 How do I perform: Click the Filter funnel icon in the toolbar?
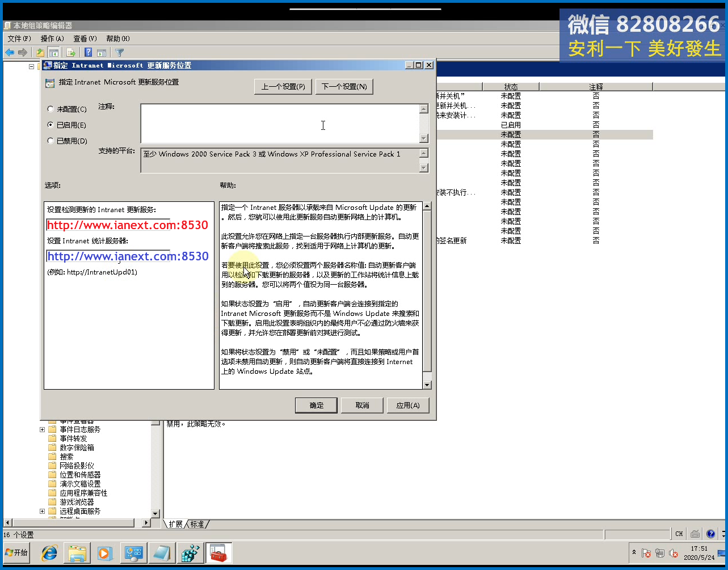coord(120,53)
